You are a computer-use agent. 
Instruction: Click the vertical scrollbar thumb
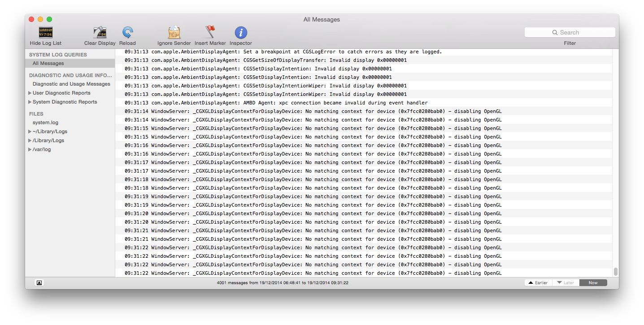[x=616, y=272]
